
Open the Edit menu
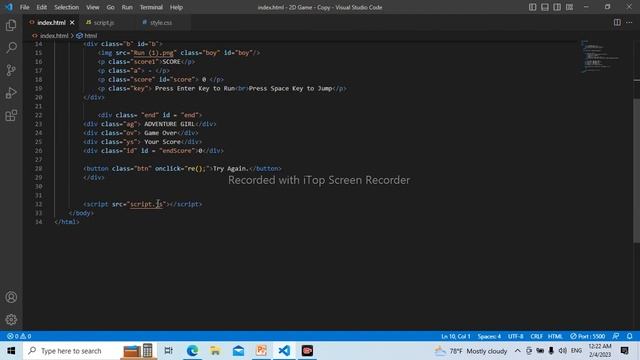pos(41,7)
